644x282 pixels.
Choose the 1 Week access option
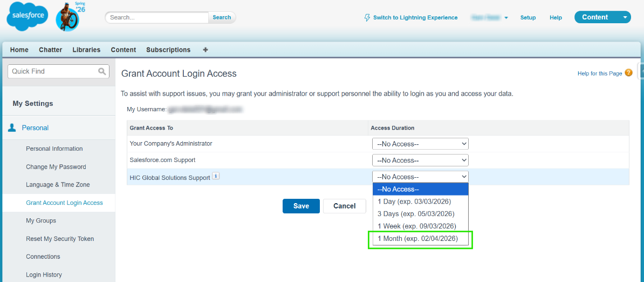tap(417, 226)
